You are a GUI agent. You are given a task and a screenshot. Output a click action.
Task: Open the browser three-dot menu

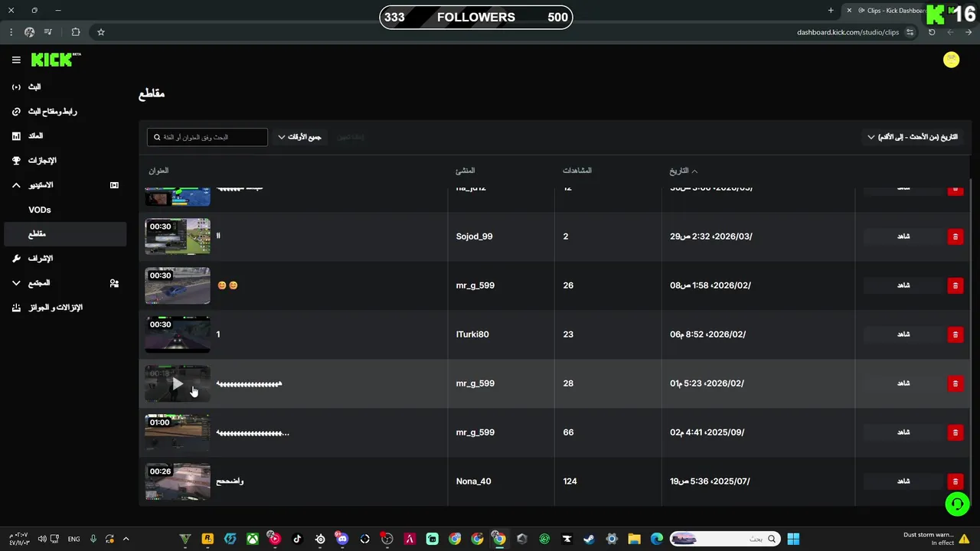[x=11, y=32]
